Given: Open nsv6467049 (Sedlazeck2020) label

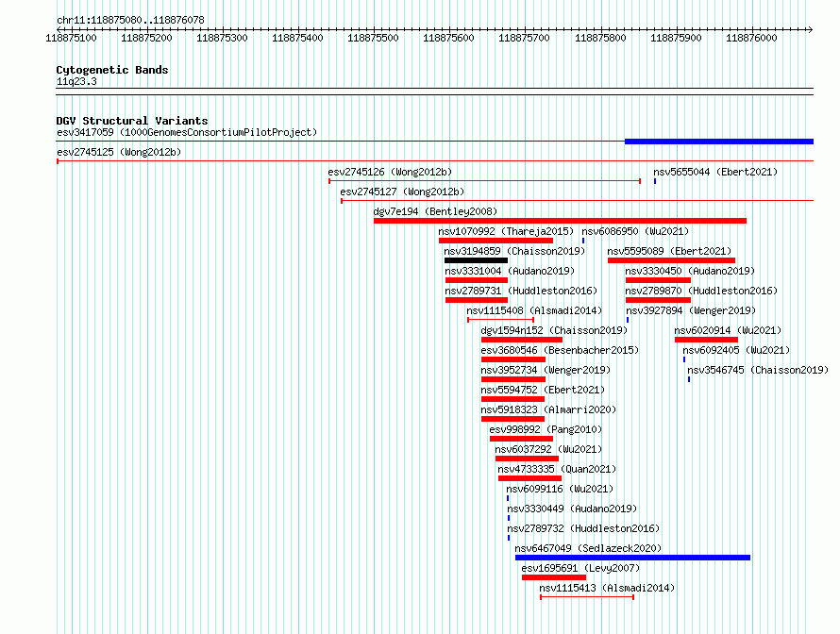Looking at the screenshot, I should 588,548.
